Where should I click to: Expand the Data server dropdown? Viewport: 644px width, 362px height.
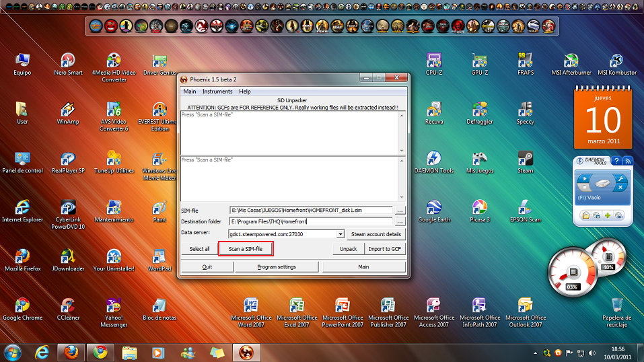pos(340,234)
